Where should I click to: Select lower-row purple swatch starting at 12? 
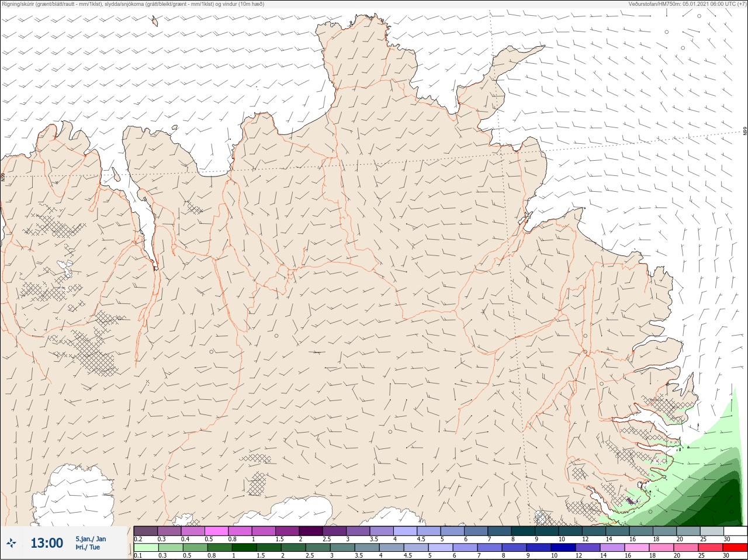pyautogui.click(x=588, y=548)
